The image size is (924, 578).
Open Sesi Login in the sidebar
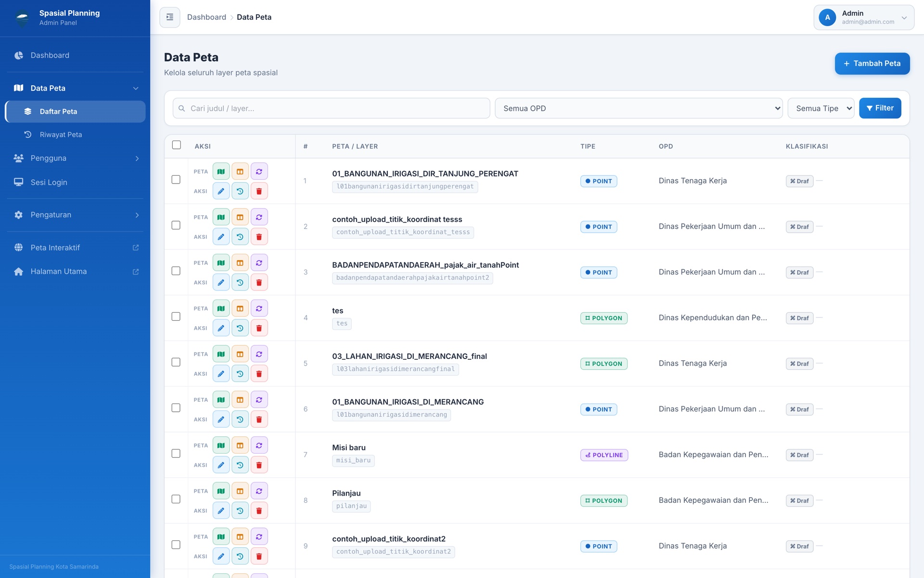(75, 182)
